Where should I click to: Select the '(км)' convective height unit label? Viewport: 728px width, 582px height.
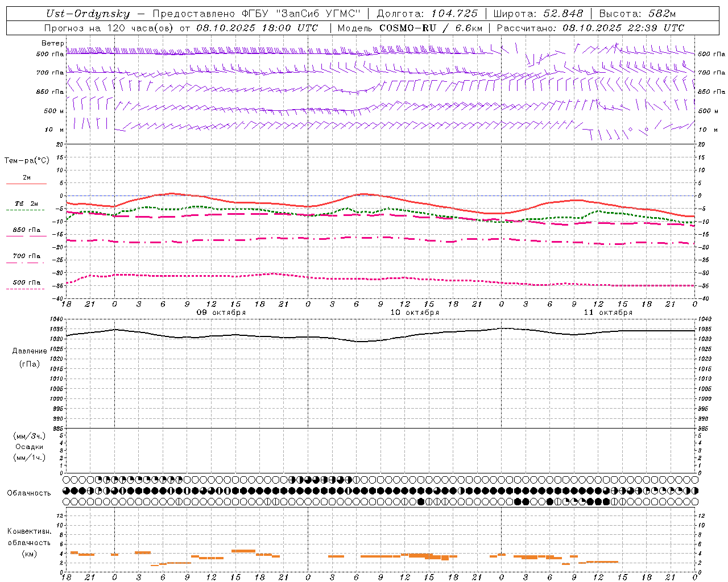pos(30,554)
